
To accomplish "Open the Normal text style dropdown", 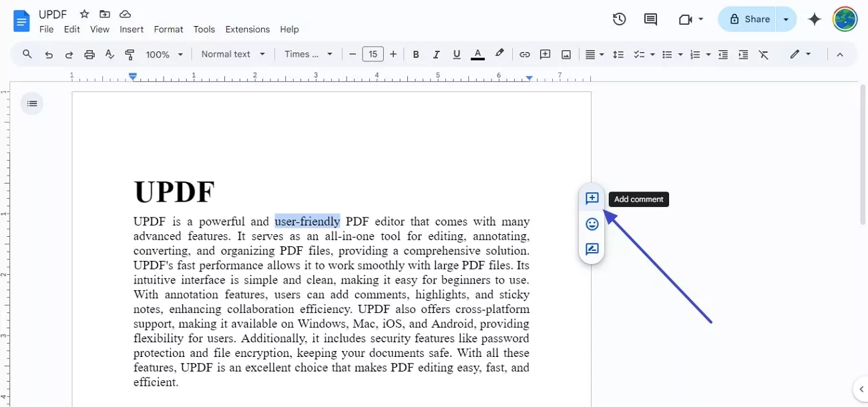I will tap(233, 54).
